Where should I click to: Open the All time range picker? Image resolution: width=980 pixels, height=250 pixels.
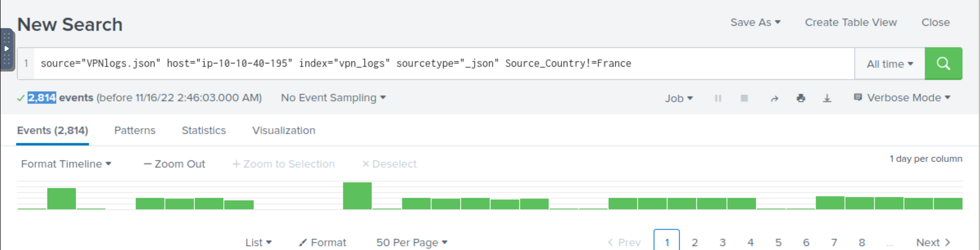click(889, 64)
